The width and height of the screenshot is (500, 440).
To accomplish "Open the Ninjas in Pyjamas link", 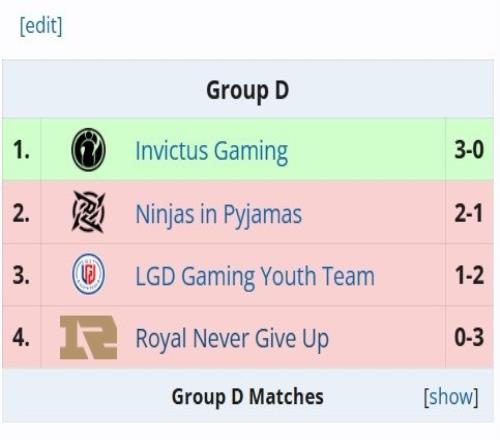I will pos(219,214).
